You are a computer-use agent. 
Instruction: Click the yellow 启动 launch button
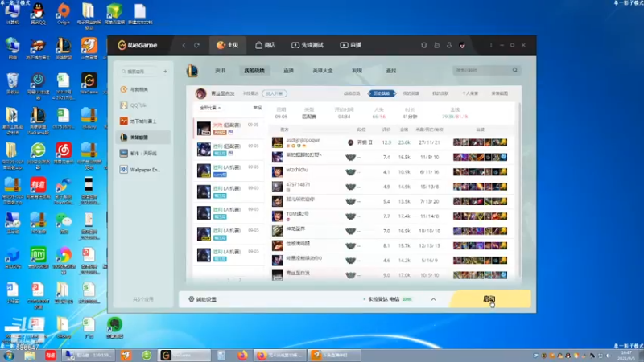(x=489, y=298)
